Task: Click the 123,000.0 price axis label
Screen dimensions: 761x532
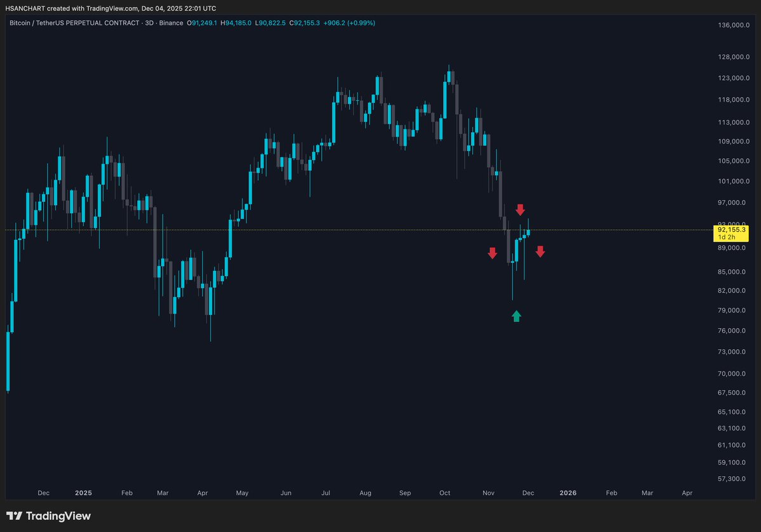Action: click(x=734, y=78)
